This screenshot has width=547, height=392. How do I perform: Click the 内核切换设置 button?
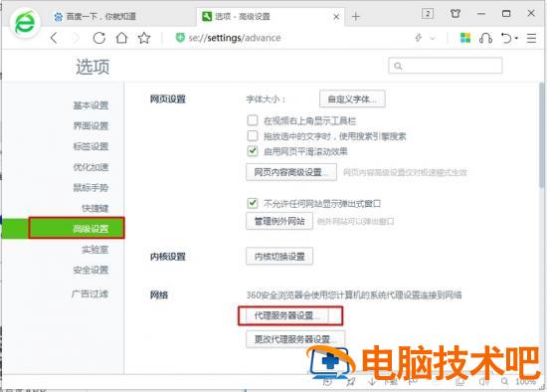tap(279, 257)
